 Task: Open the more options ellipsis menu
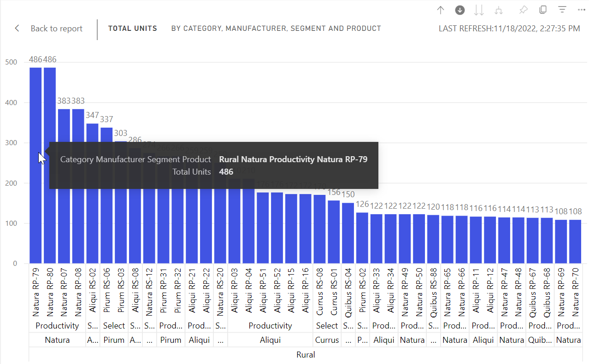pyautogui.click(x=581, y=10)
